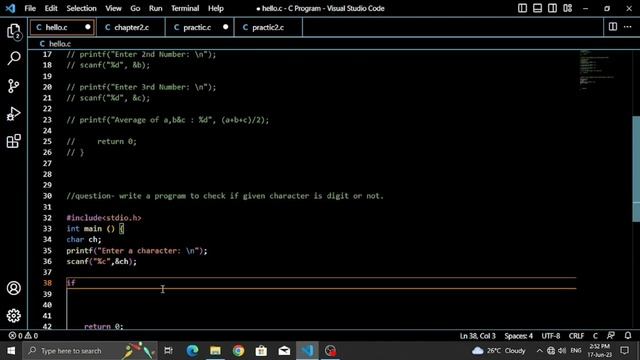
Task: Open the Selection menu
Action: click(x=81, y=8)
